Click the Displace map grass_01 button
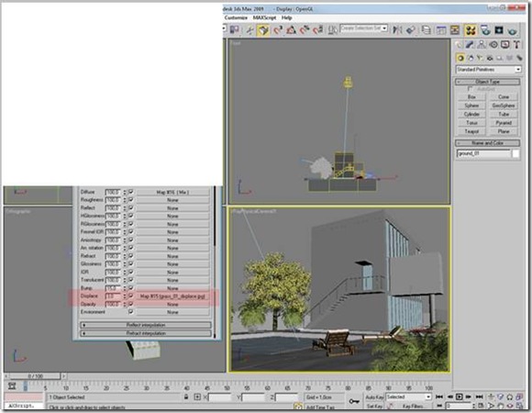 tap(172, 296)
